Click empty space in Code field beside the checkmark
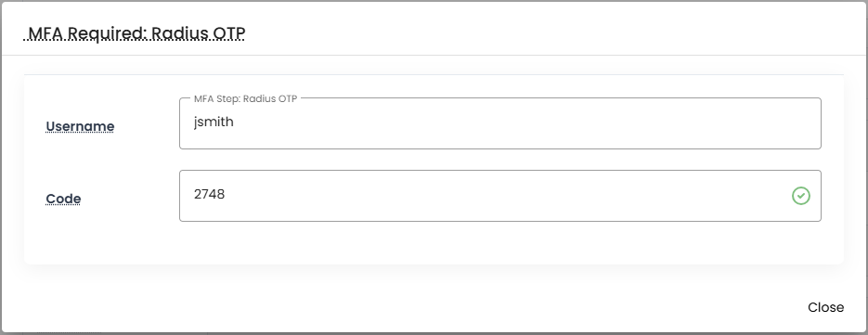Viewport: 868px width, 335px height. (499, 196)
